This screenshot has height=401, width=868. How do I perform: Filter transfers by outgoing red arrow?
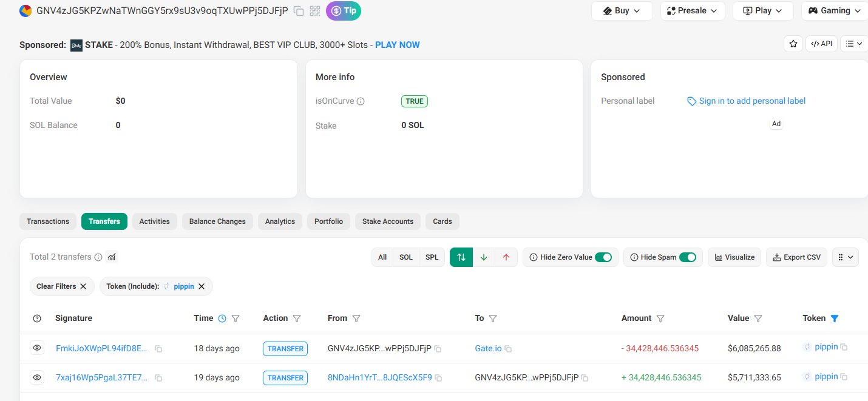pos(506,257)
